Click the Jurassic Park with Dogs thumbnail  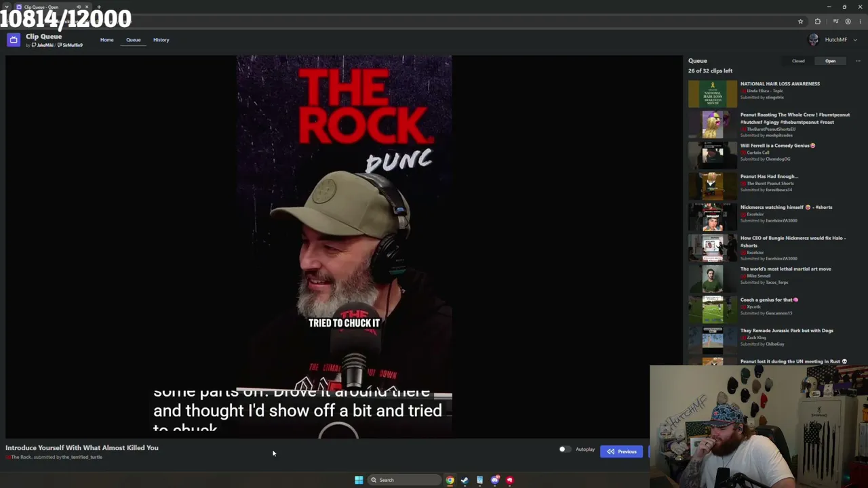(712, 340)
